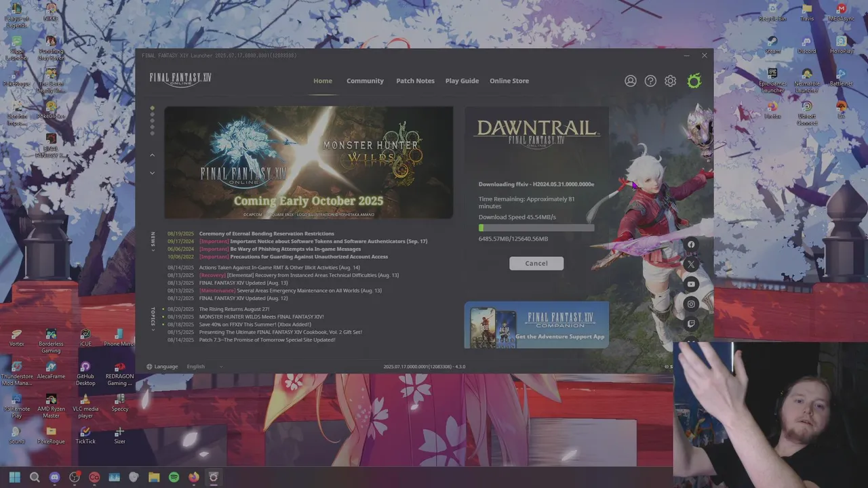Open the Twitch social icon
Screen dimensions: 868x488
691,323
